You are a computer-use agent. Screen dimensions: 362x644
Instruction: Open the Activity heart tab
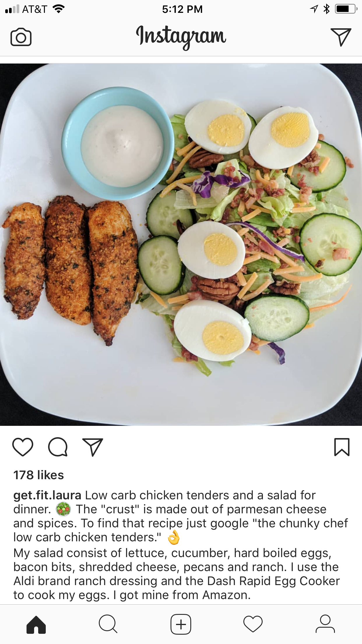coord(253,624)
